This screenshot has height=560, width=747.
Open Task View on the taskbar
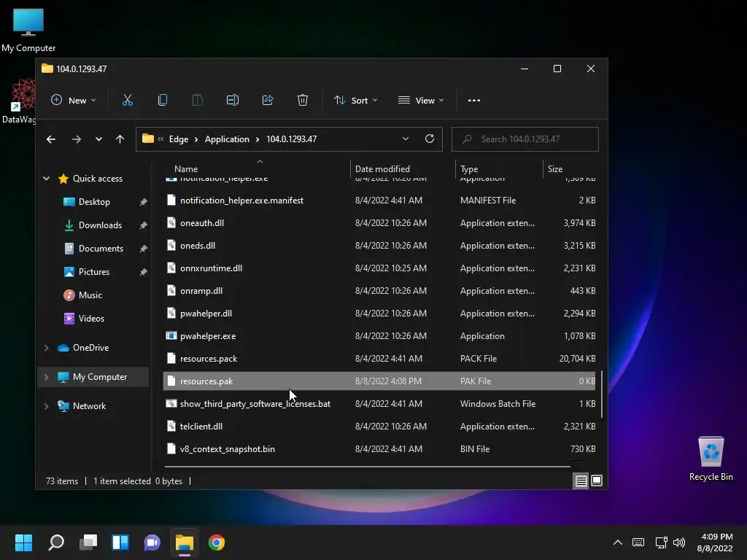tap(88, 542)
